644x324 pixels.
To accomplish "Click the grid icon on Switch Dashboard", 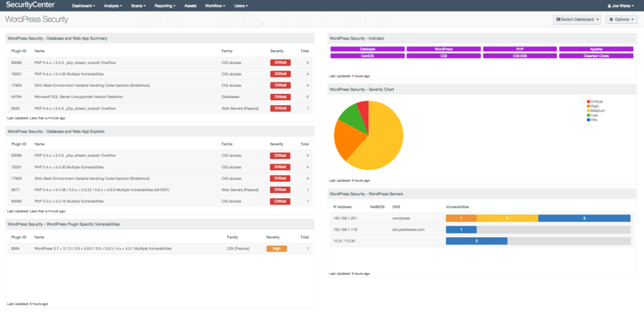I will [557, 20].
